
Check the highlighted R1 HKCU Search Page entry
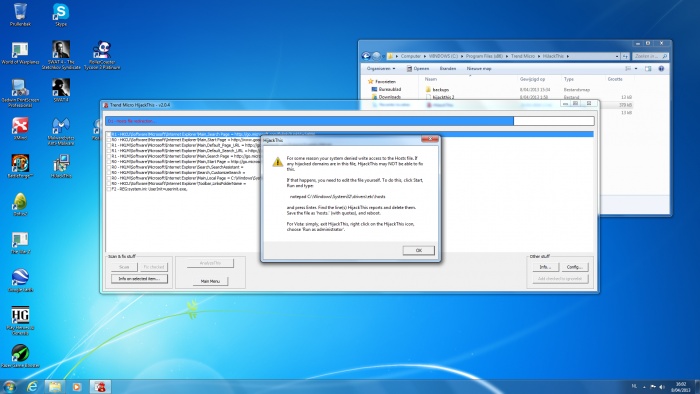108,134
